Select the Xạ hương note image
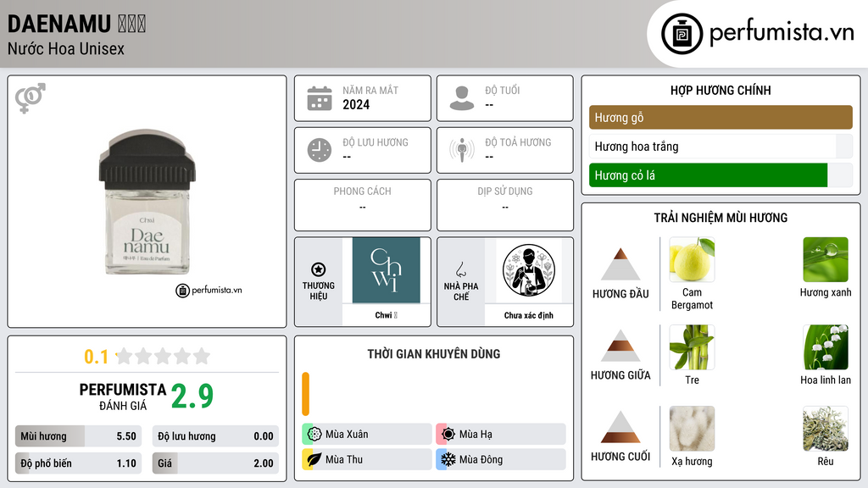868x488 pixels. click(x=692, y=428)
